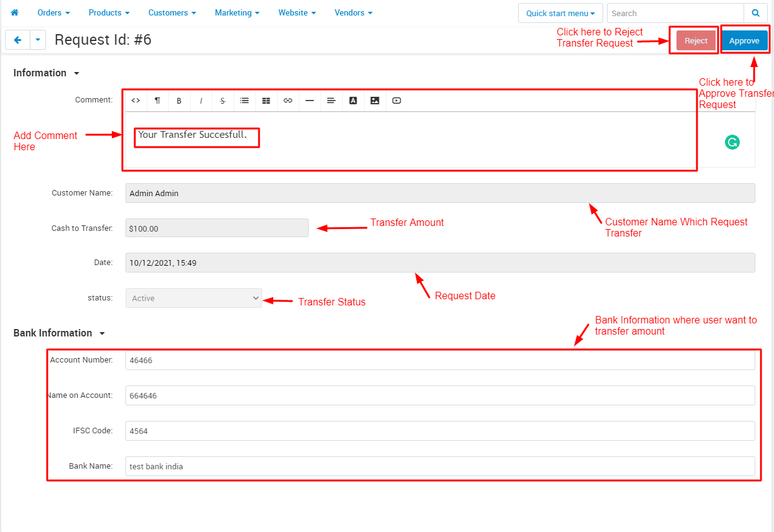Open the caret dropdown beside back arrow

(38, 40)
